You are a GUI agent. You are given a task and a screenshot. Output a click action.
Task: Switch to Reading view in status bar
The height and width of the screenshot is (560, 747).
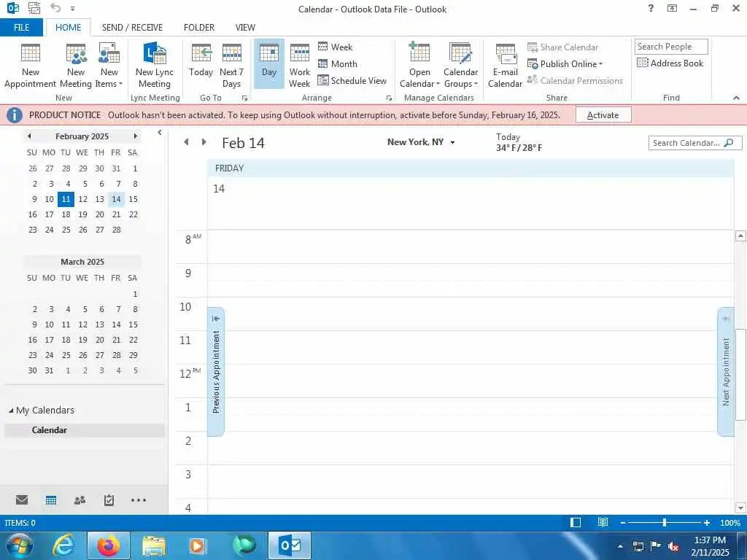603,523
